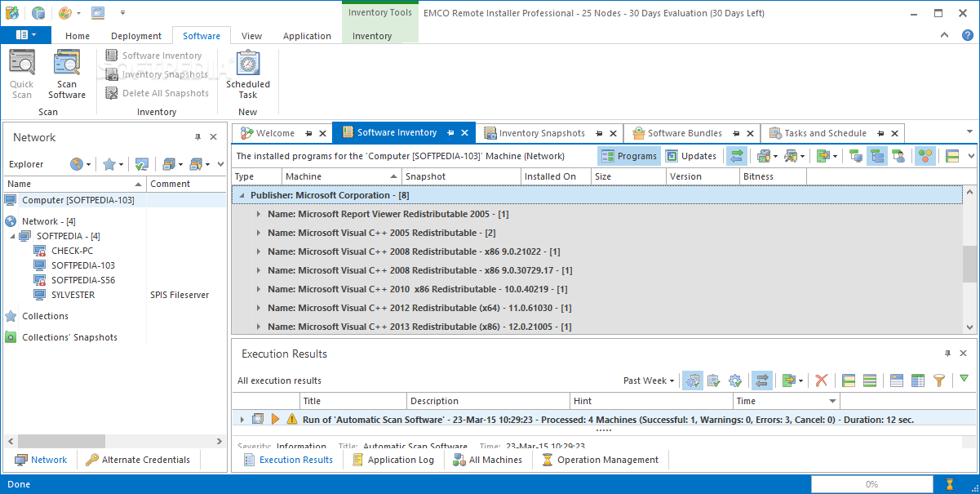Click the progress bar showing 0%
Image resolution: width=980 pixels, height=494 pixels.
872,484
